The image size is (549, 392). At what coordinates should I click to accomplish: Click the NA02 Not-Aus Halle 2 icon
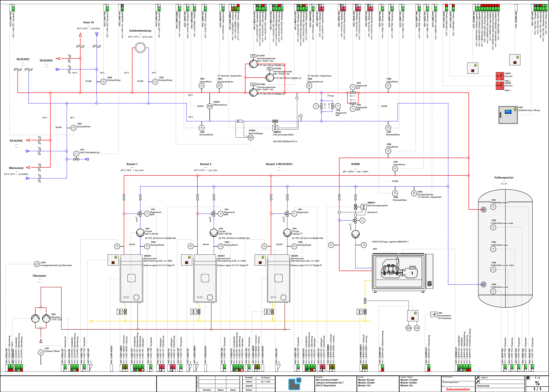[500, 86]
